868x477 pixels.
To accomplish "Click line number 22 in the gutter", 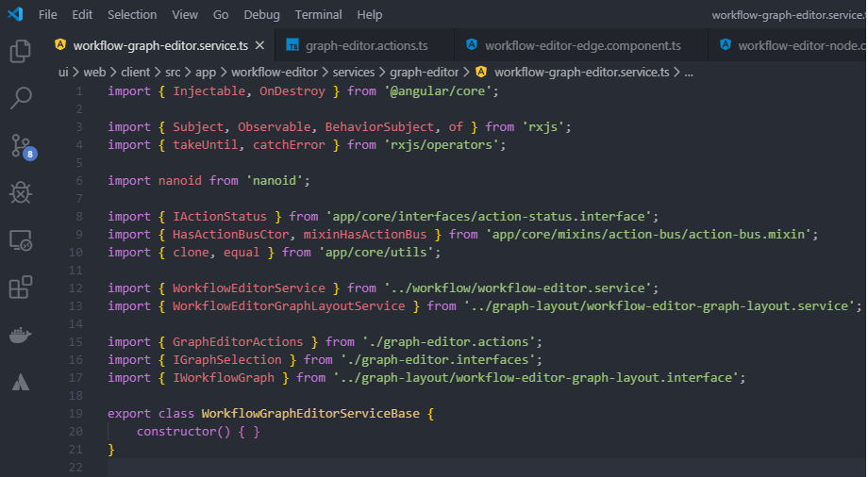I will pos(75,467).
